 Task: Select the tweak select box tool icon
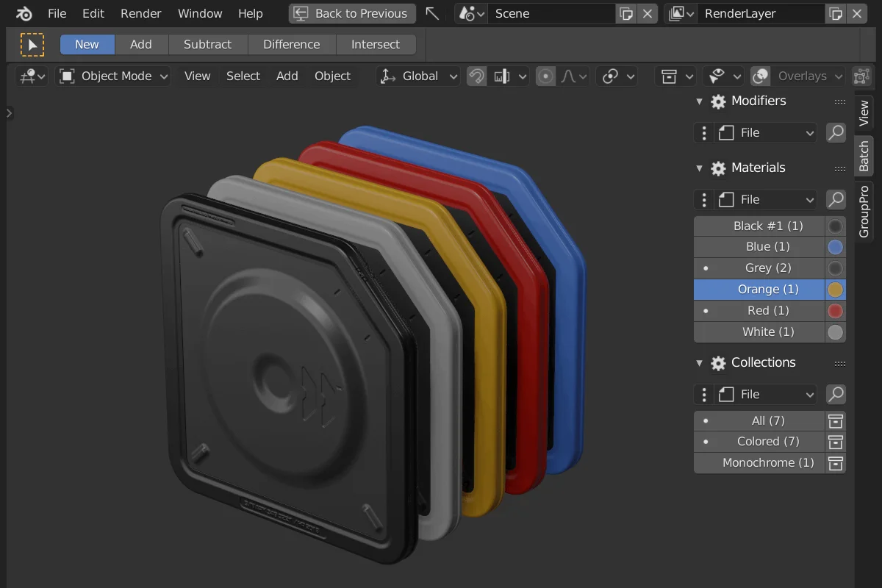click(32, 45)
